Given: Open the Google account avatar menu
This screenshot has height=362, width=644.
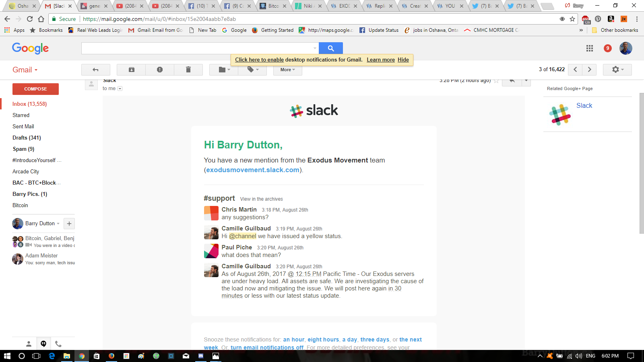Looking at the screenshot, I should 625,48.
